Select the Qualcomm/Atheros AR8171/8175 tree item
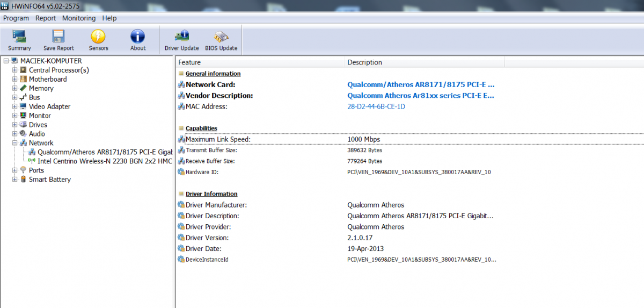 pyautogui.click(x=105, y=152)
